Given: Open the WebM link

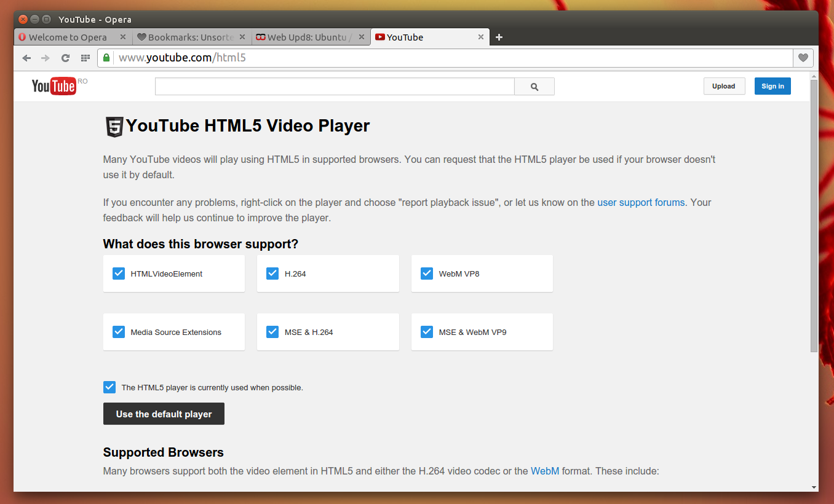Looking at the screenshot, I should click(x=545, y=471).
